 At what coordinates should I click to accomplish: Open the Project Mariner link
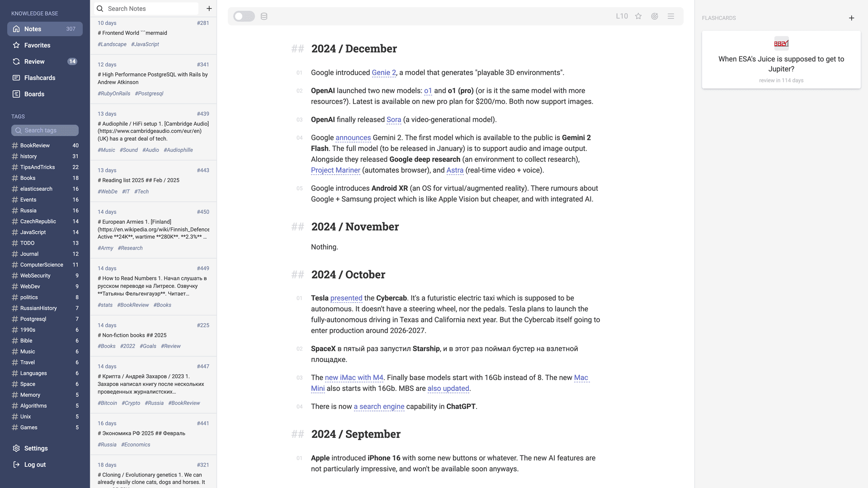(x=335, y=170)
